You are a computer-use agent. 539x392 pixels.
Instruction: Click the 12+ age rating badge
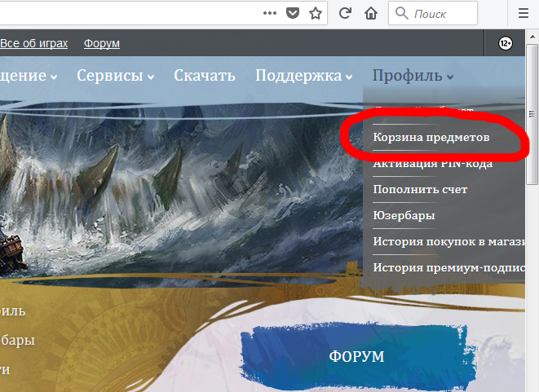click(x=506, y=43)
